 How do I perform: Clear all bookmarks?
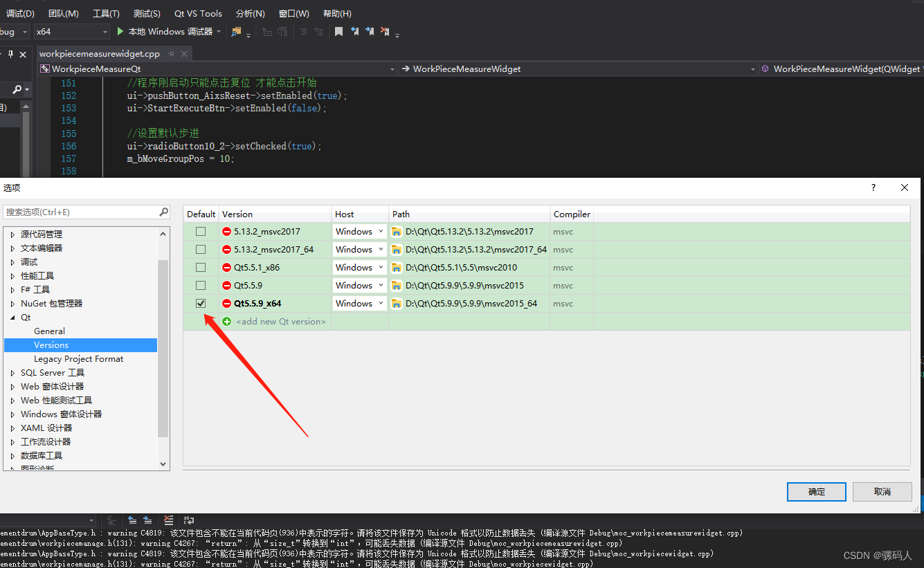coord(386,31)
